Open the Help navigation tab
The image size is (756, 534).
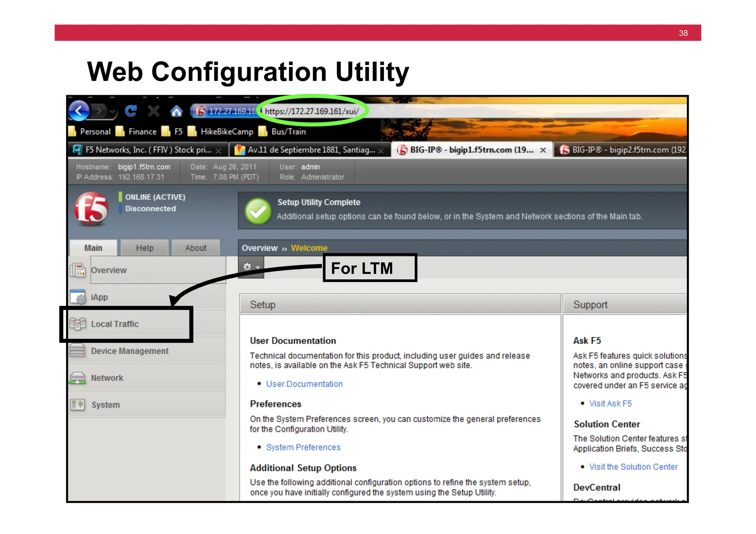(145, 248)
